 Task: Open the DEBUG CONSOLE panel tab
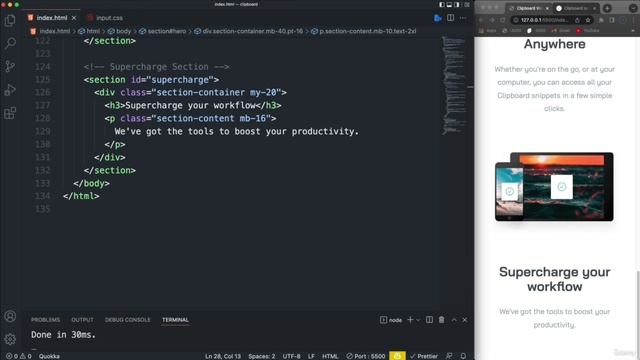click(x=127, y=320)
